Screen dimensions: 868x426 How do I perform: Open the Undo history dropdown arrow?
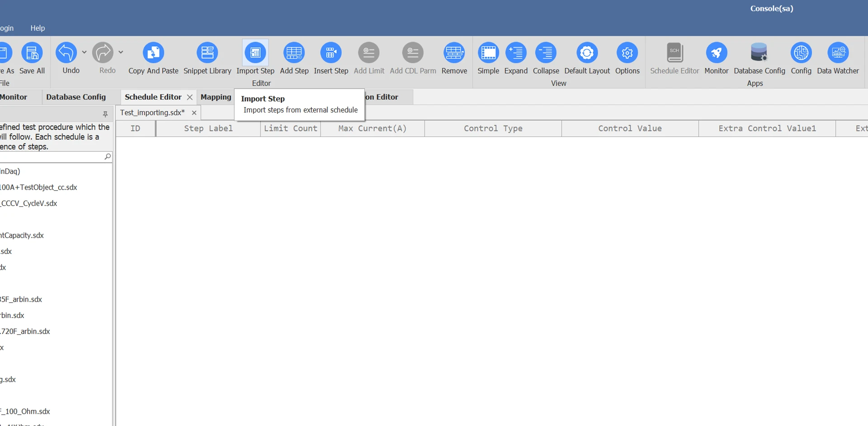(x=84, y=52)
